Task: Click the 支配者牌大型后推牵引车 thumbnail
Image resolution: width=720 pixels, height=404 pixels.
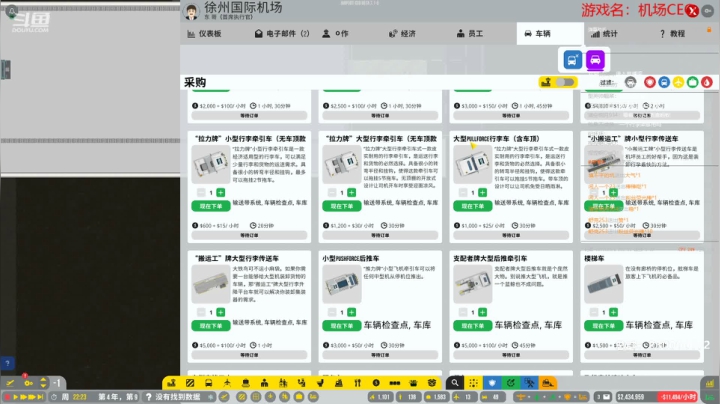Action: click(472, 284)
